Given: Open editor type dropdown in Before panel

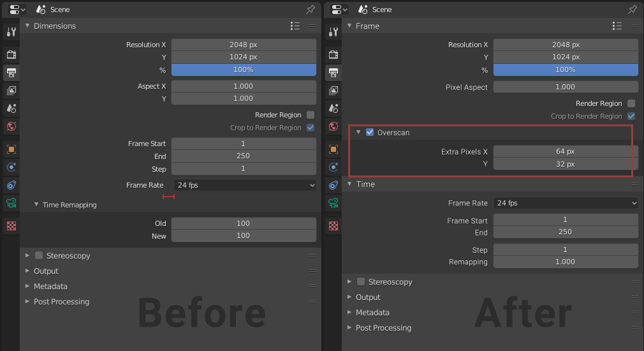Looking at the screenshot, I should (17, 9).
